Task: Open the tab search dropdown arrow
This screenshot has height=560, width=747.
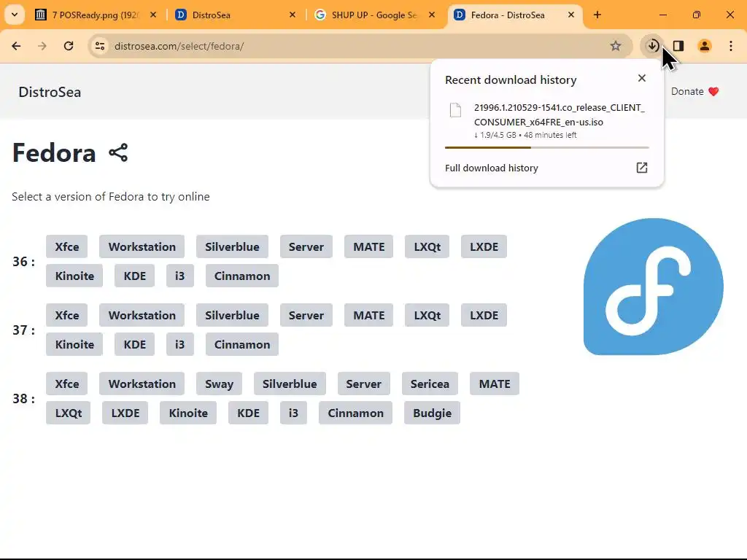Action: 15,15
